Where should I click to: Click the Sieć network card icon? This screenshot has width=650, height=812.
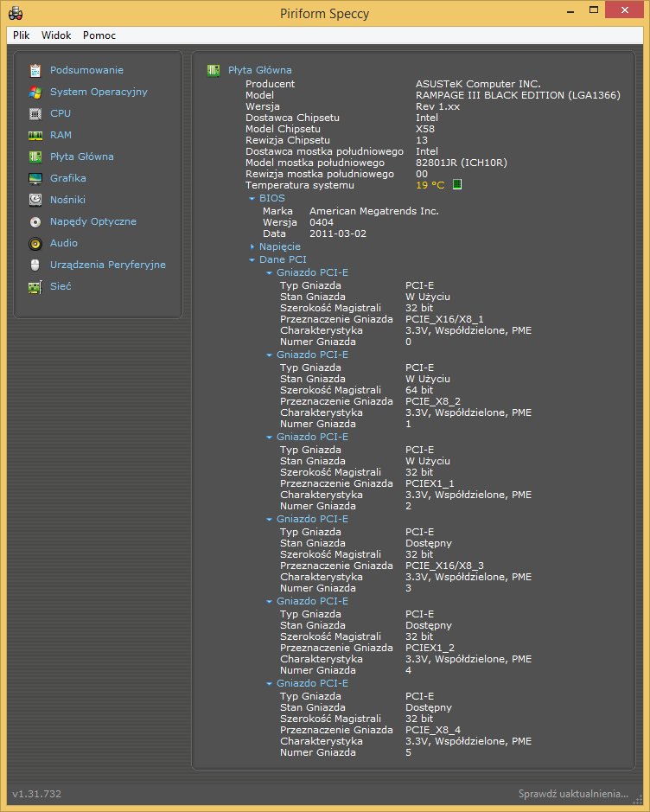[x=35, y=287]
